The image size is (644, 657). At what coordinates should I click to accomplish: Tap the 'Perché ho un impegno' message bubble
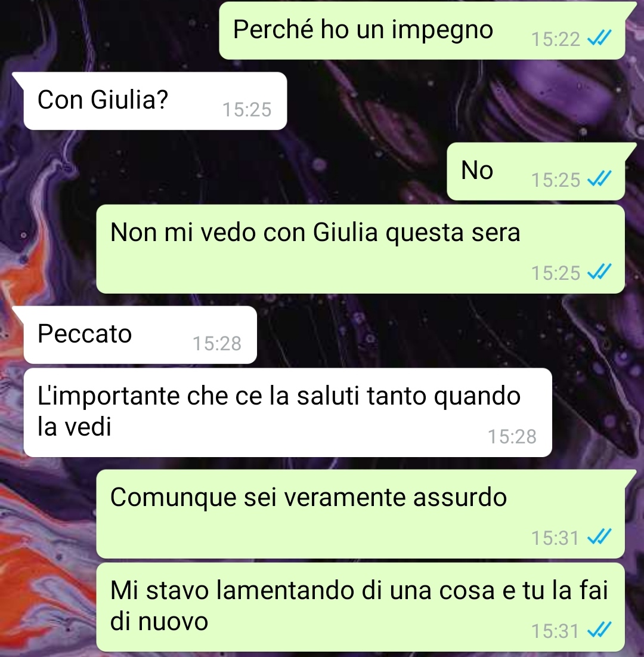[422, 30]
